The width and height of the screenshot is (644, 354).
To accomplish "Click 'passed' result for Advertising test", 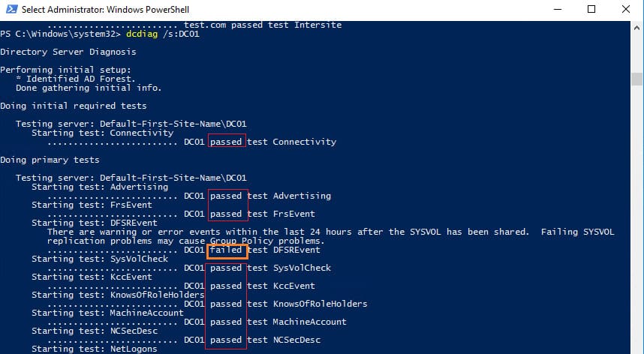I will coord(227,196).
